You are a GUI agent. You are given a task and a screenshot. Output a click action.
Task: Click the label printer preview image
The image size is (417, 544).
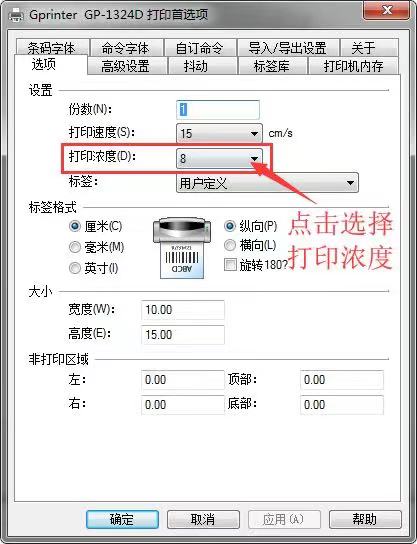pyautogui.click(x=182, y=248)
